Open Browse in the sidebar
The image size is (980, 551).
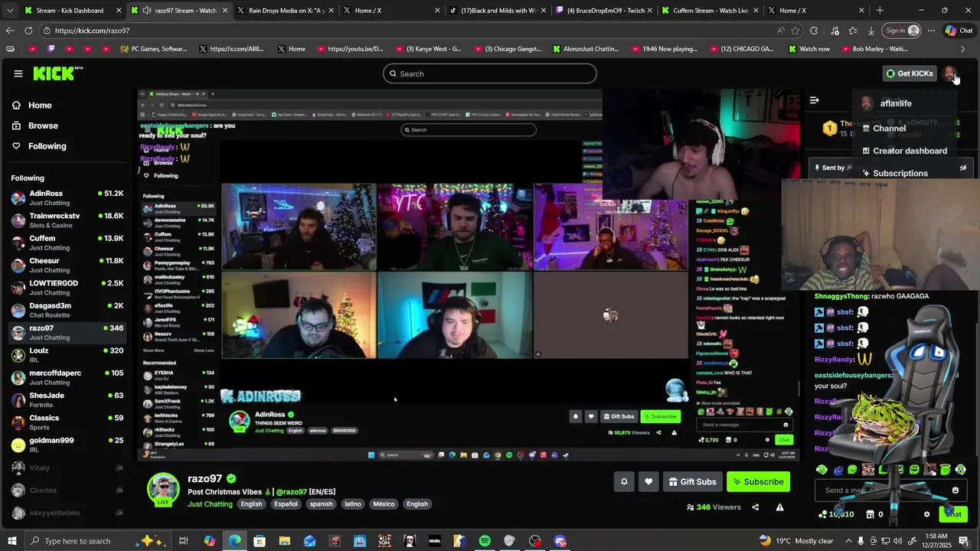pyautogui.click(x=43, y=126)
